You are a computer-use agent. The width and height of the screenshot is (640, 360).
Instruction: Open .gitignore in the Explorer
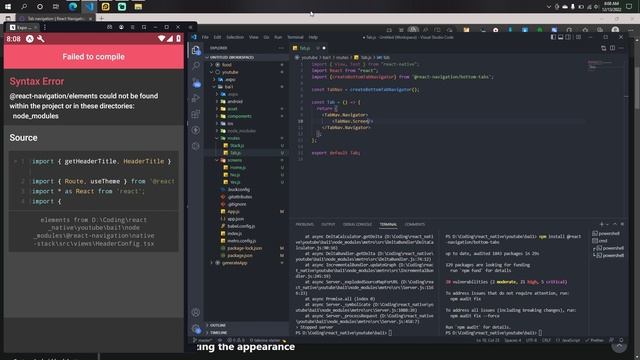[x=237, y=204]
